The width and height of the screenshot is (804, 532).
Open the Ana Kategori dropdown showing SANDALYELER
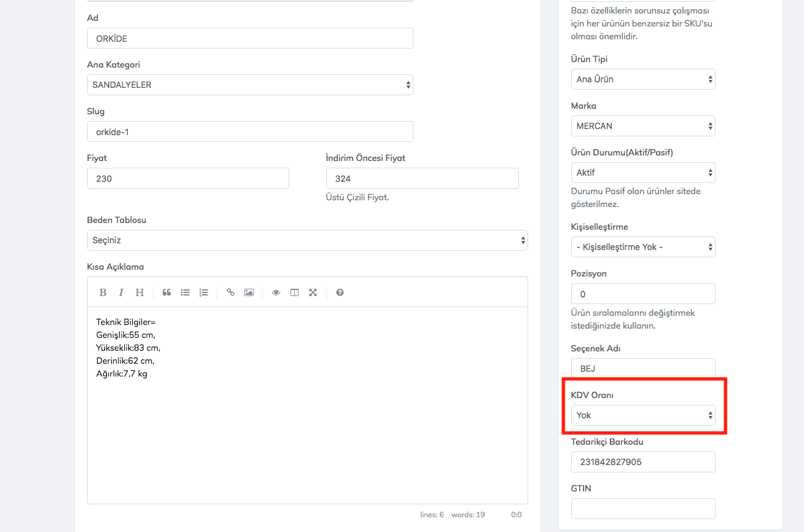249,85
